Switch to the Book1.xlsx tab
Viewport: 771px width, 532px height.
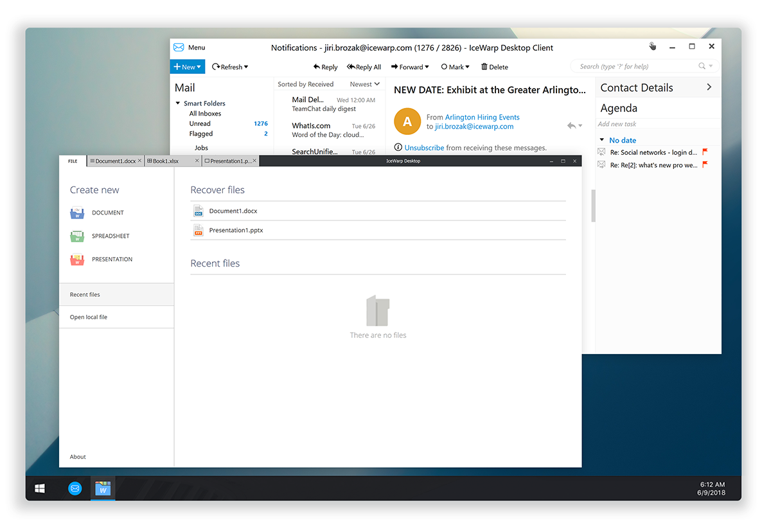163,161
